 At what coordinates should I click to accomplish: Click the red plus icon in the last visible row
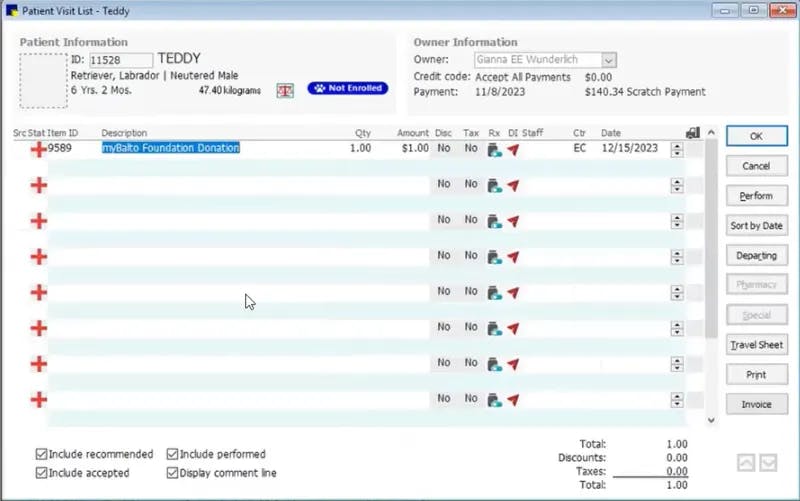click(39, 399)
